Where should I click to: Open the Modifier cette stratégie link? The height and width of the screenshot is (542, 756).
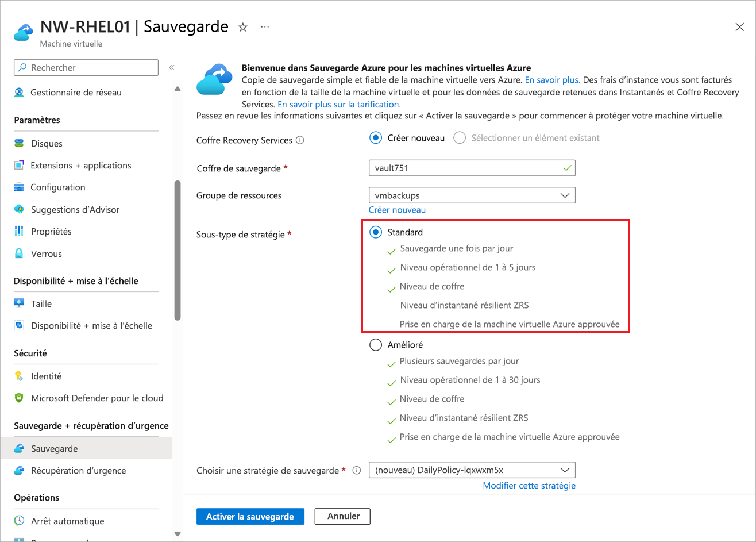[x=529, y=485]
